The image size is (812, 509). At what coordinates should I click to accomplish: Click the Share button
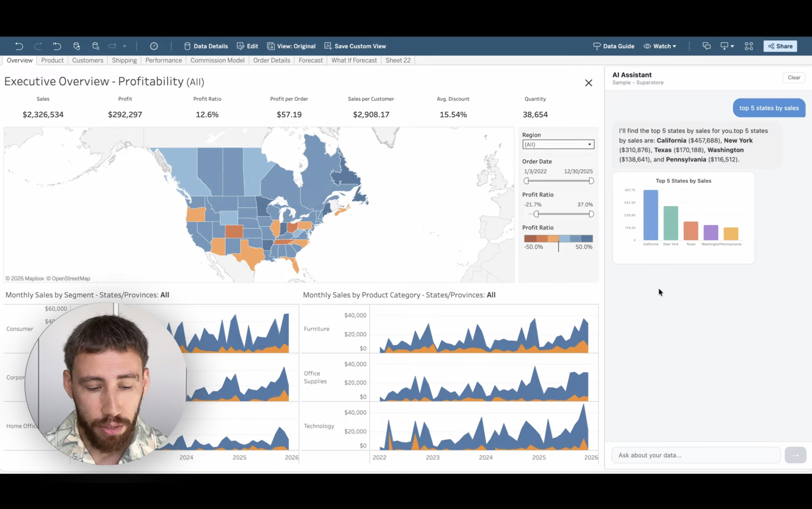pos(780,46)
